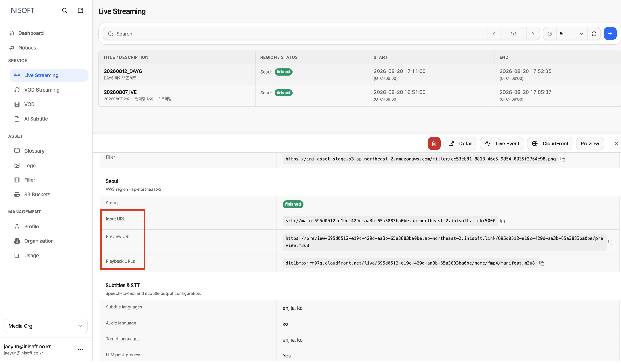Viewport: 621px width, 364px height.
Task: Open the Media Org organization selector
Action: coord(46,326)
